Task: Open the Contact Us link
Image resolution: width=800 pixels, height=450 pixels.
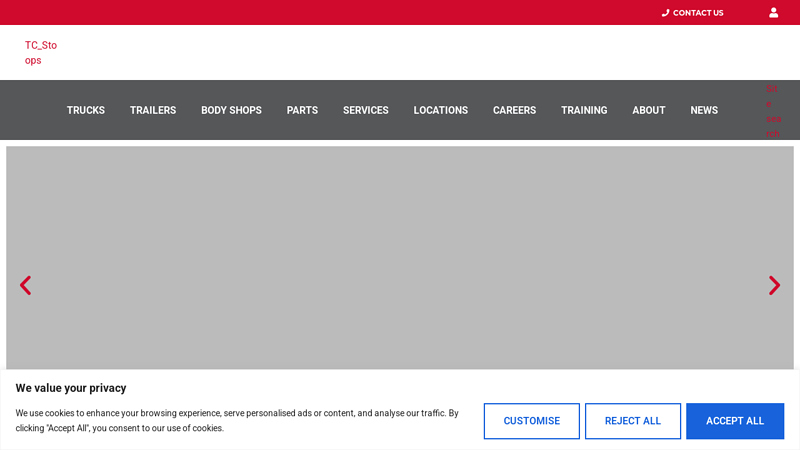Action: click(697, 13)
